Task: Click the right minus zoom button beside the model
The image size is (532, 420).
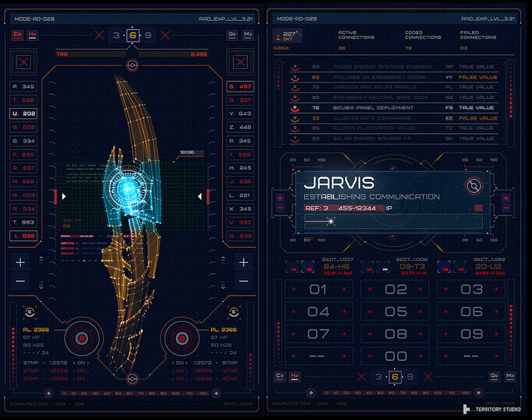Action: click(244, 281)
